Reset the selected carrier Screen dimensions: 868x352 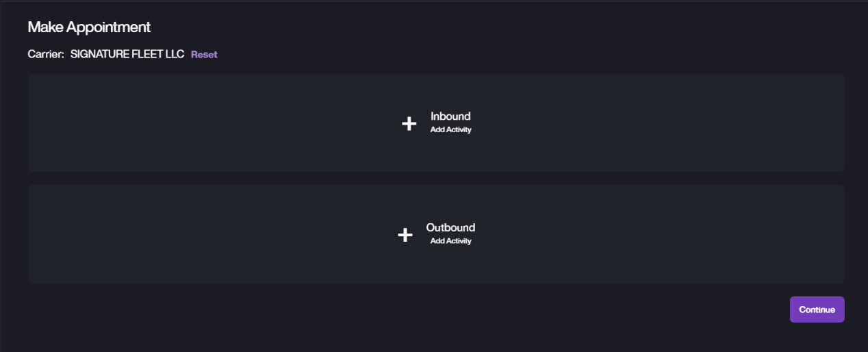click(204, 54)
